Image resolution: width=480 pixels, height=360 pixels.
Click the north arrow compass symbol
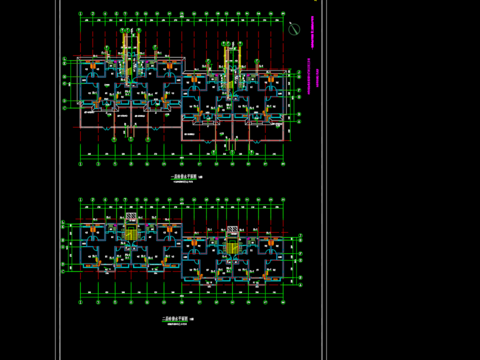tap(294, 29)
